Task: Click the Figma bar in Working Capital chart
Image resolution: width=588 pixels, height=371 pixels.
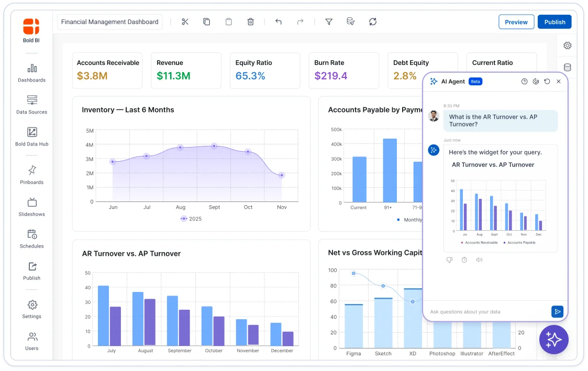Action: (353, 326)
